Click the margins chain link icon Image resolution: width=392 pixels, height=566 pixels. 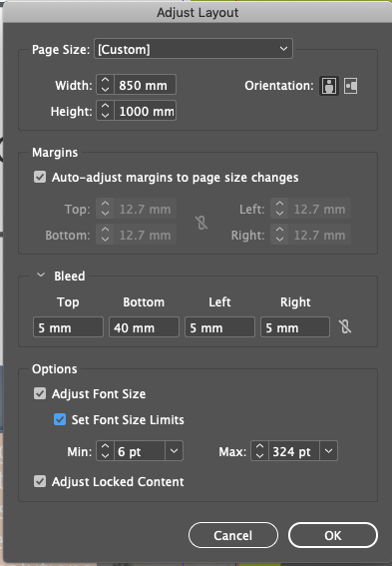pos(201,223)
